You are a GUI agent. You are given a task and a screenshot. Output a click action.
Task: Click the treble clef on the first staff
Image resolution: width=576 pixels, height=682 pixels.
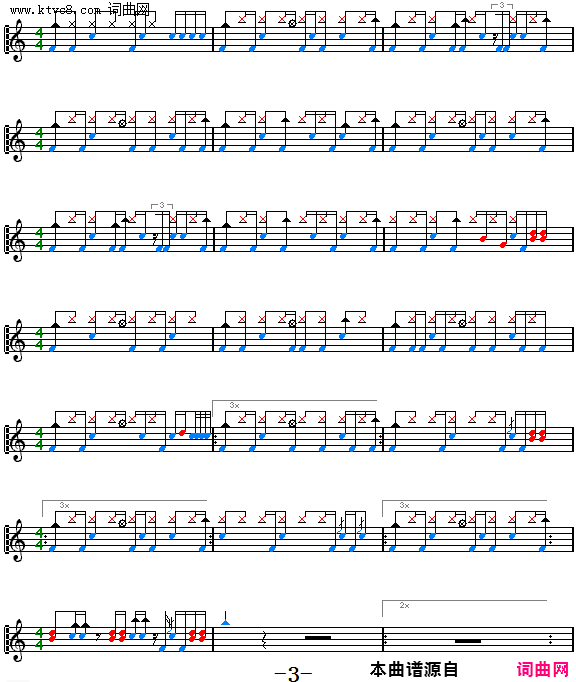pyautogui.click(x=17, y=42)
